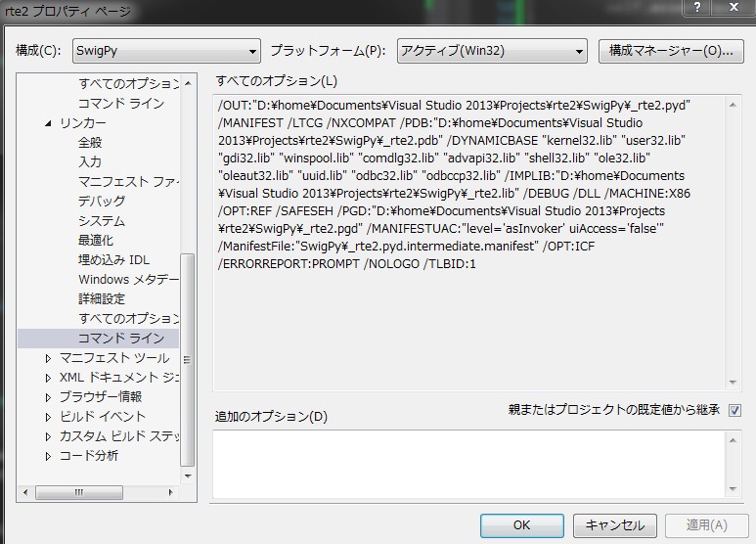Click in すべてのオプション(L) read-only text area
The image size is (756, 544).
pos(468,243)
